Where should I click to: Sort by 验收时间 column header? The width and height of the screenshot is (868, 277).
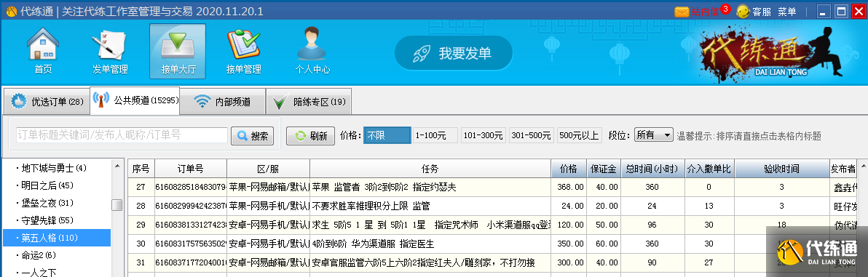coord(781,169)
